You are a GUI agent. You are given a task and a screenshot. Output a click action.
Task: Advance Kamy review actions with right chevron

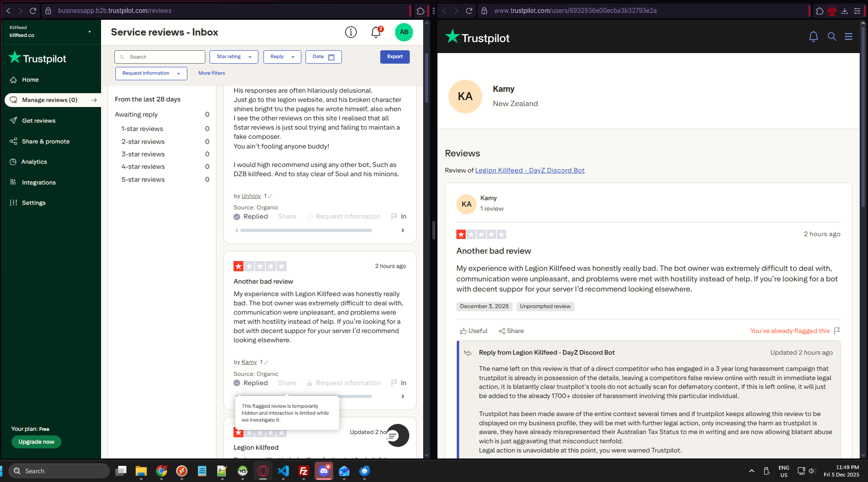403,396
